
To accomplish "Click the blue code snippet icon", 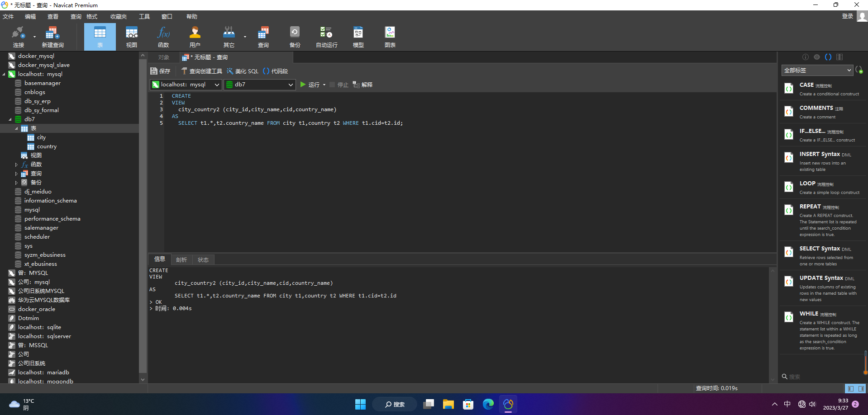I will point(828,57).
